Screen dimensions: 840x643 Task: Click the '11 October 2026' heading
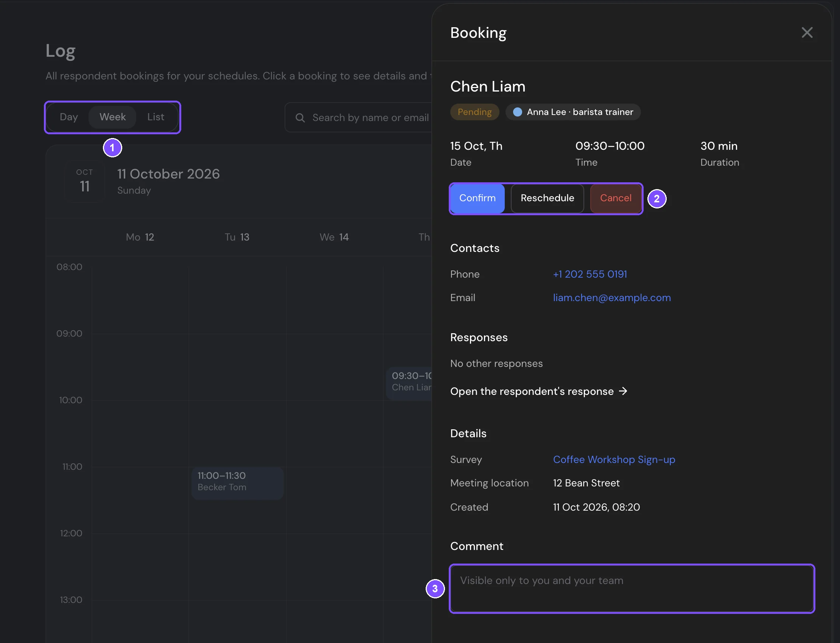168,174
